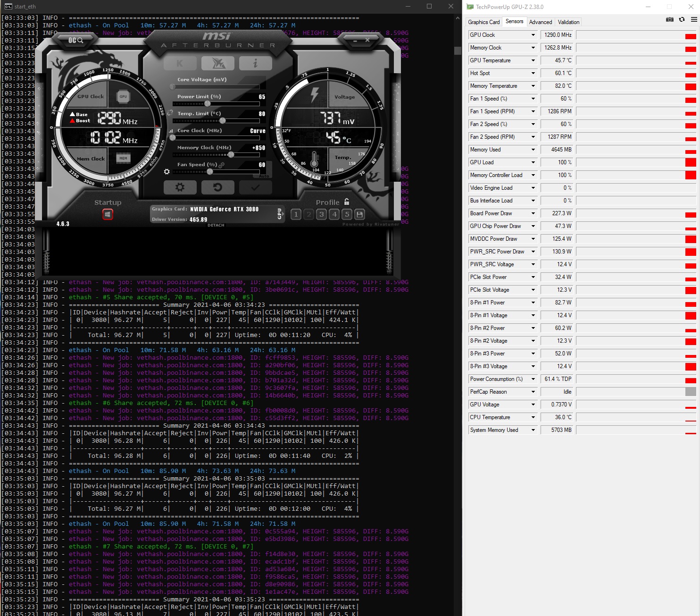Click the Core Voltage slider handle
The width and height of the screenshot is (700, 616).
pos(173,86)
